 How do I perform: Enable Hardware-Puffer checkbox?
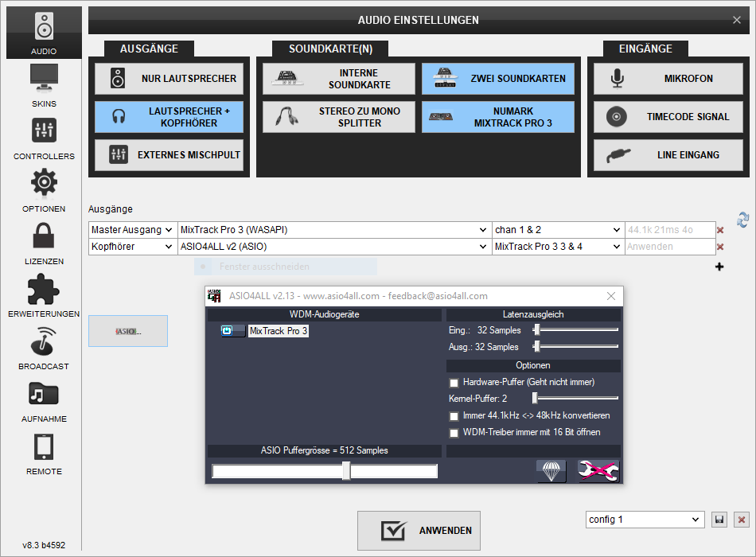coord(454,383)
